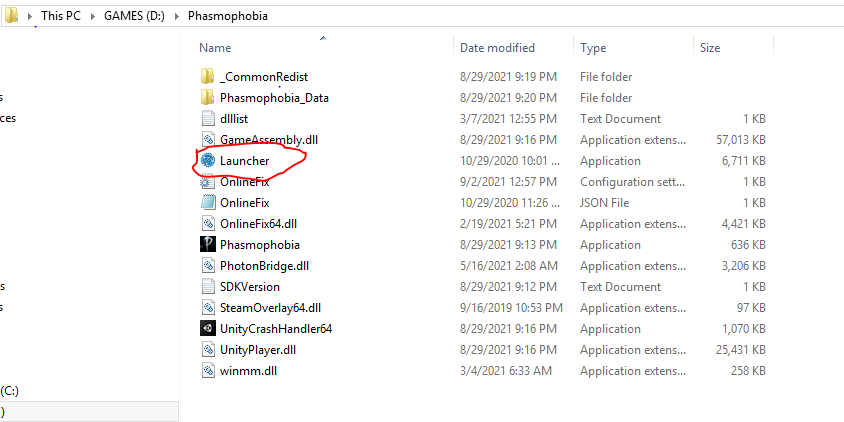Click the JSON File type cell
This screenshot has height=422, width=844.
tap(604, 203)
